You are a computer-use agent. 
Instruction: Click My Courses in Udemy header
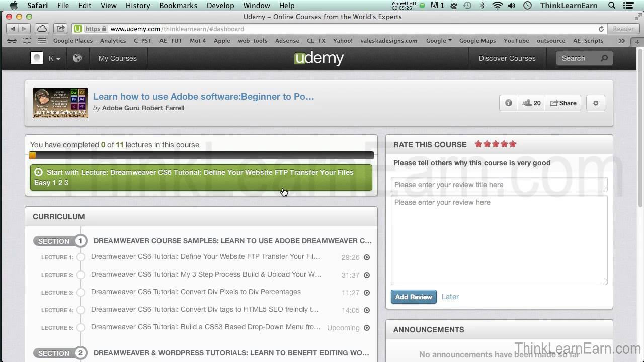pyautogui.click(x=118, y=58)
